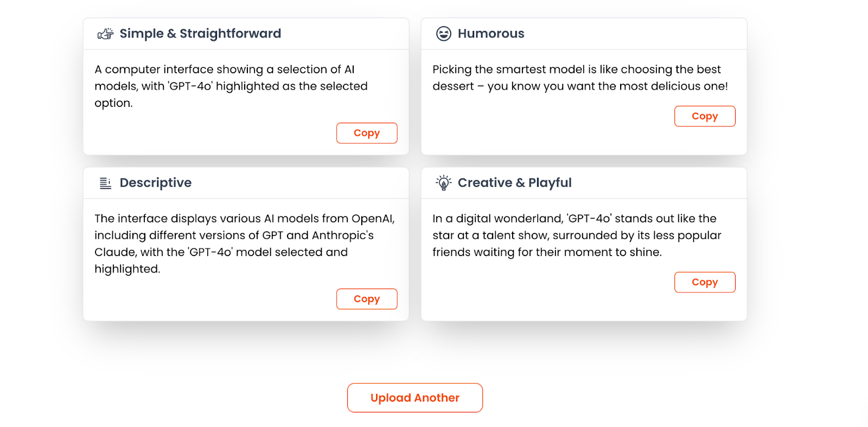Click the Creative & Playful card header bar
The width and height of the screenshot is (868, 427).
584,183
